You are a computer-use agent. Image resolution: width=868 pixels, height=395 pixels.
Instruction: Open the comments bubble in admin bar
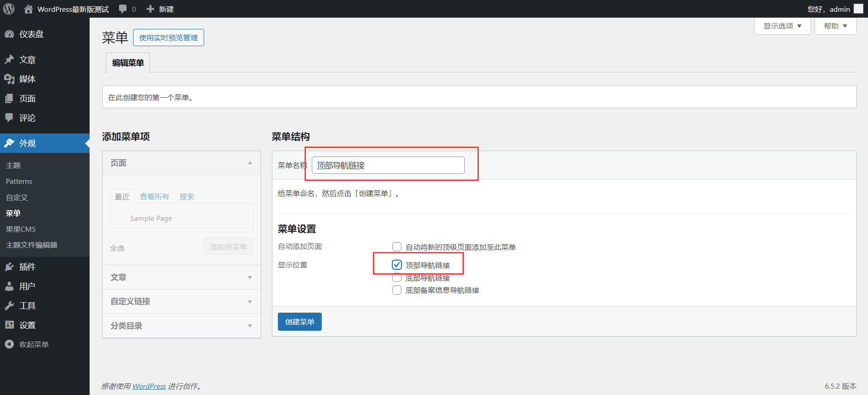[123, 9]
